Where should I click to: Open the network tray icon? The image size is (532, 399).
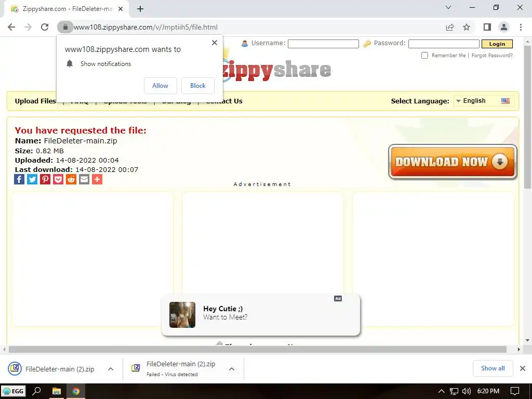[454, 391]
